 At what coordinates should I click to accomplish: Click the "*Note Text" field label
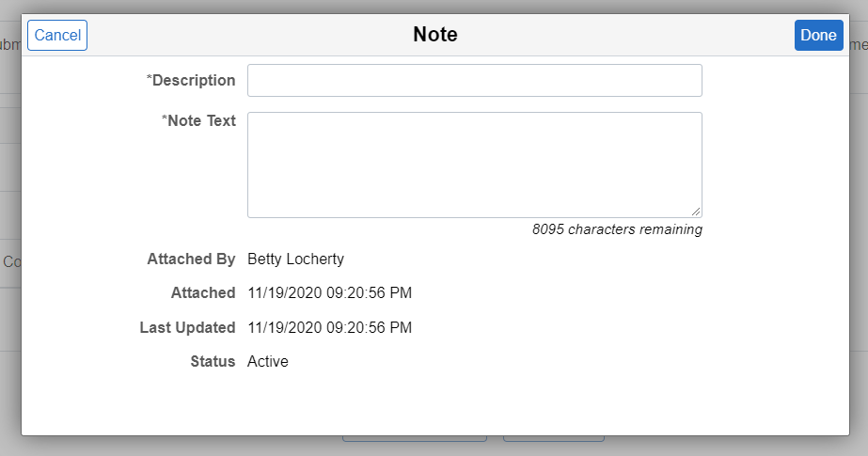click(198, 120)
